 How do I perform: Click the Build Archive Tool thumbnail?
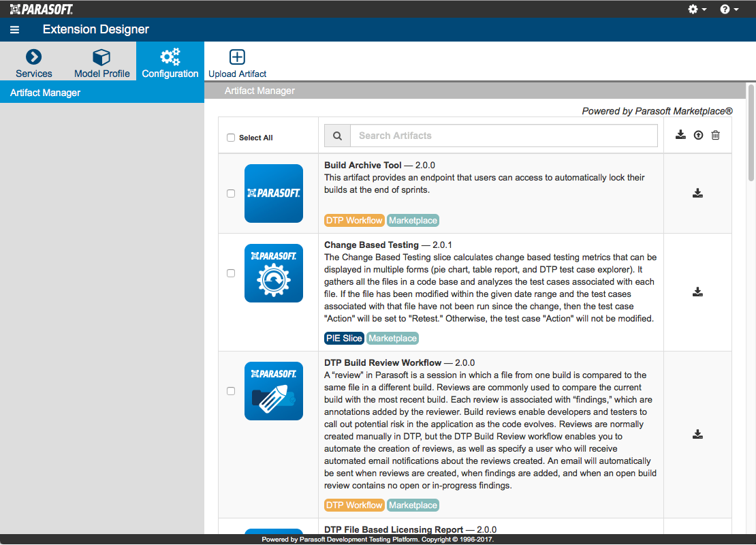click(x=274, y=193)
